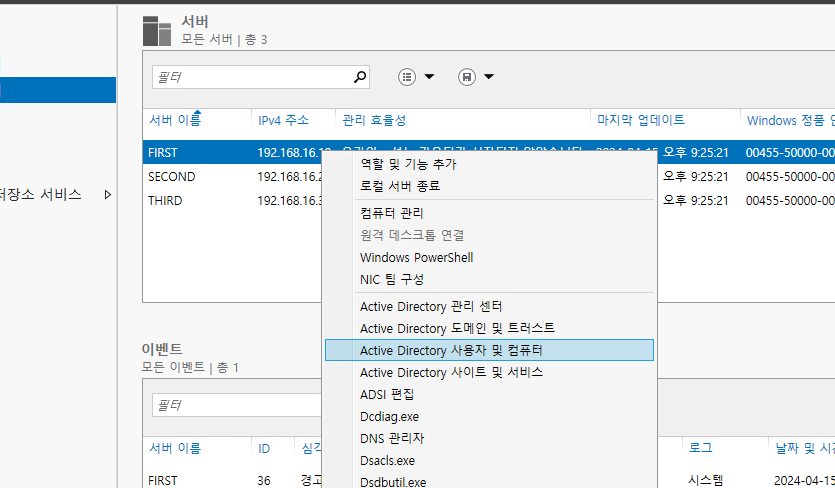
Task: Open Active Directory 사이트 및 서비스
Action: tap(451, 372)
